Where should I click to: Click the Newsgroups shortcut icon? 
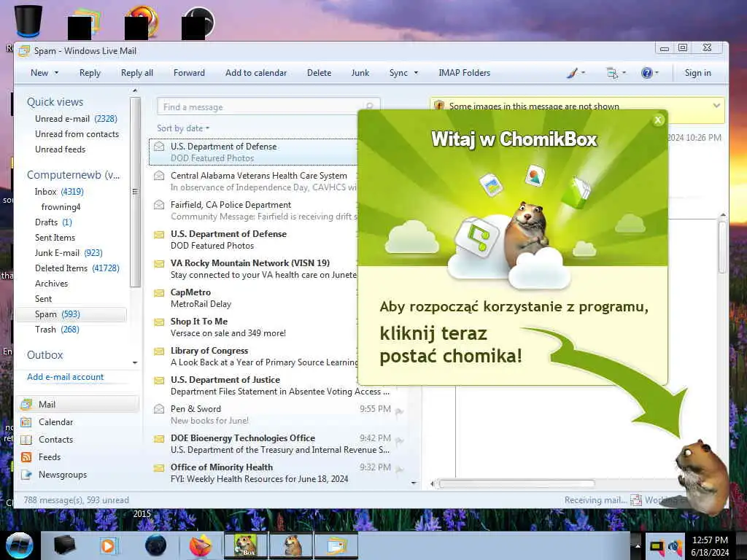click(26, 475)
